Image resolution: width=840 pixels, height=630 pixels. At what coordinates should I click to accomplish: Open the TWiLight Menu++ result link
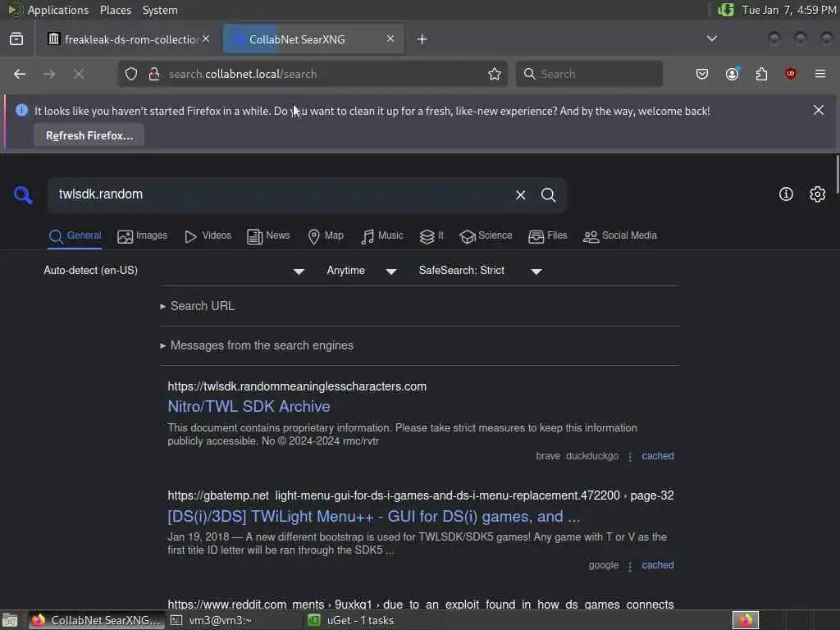373,517
